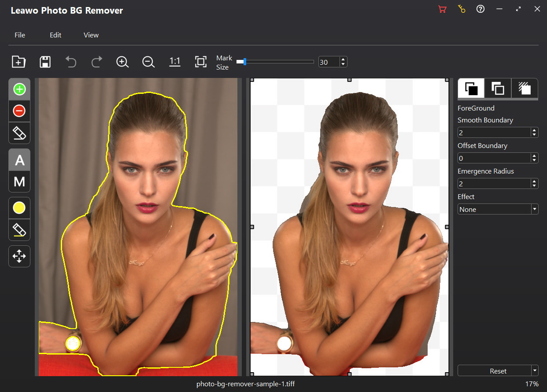Viewport: 547px width, 392px height.
Task: Select the move/pan arrows tool
Action: [x=19, y=256]
